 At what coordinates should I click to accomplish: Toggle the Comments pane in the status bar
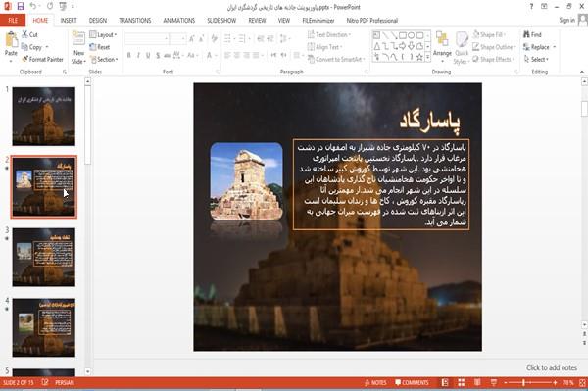pos(412,383)
